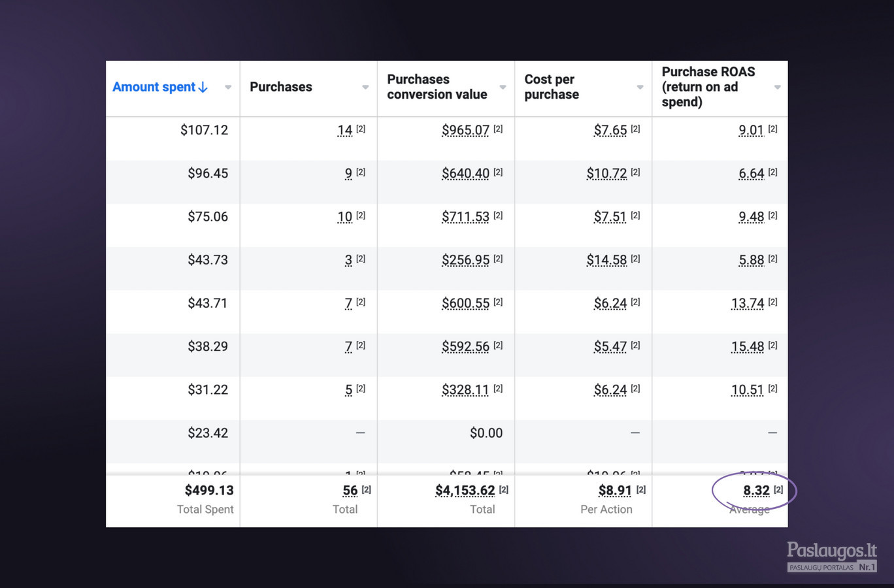Expand Purchases conversion value column menu
The image size is (894, 588).
(503, 87)
